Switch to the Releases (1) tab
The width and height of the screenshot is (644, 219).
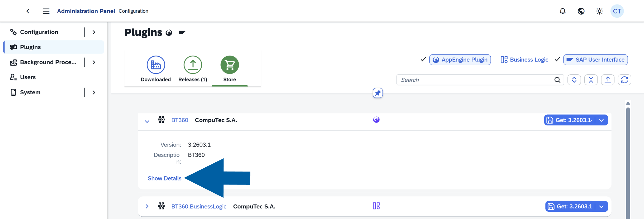[x=193, y=69]
